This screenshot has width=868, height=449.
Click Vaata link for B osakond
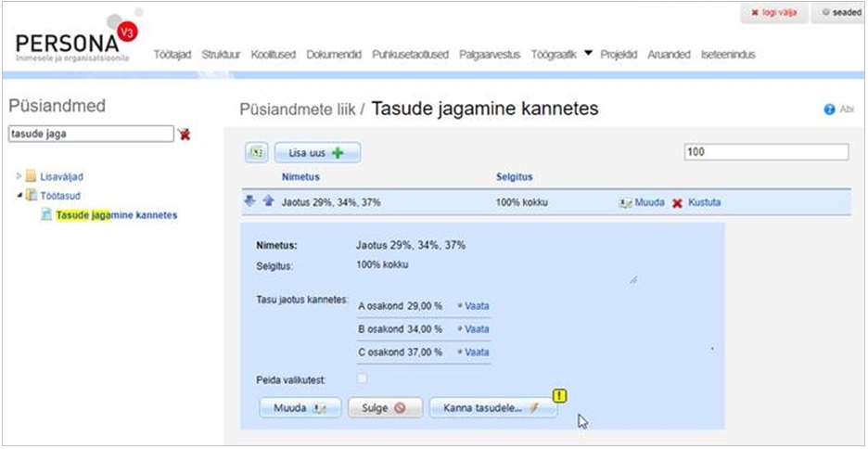click(474, 328)
